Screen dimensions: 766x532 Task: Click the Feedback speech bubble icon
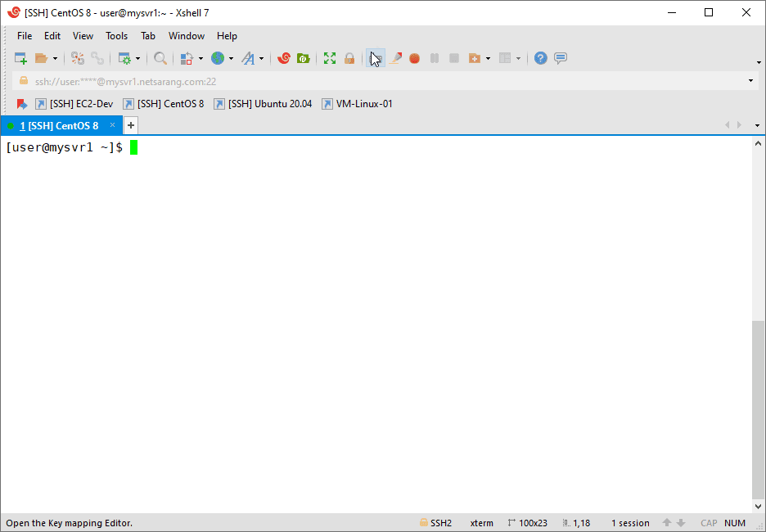(x=561, y=59)
